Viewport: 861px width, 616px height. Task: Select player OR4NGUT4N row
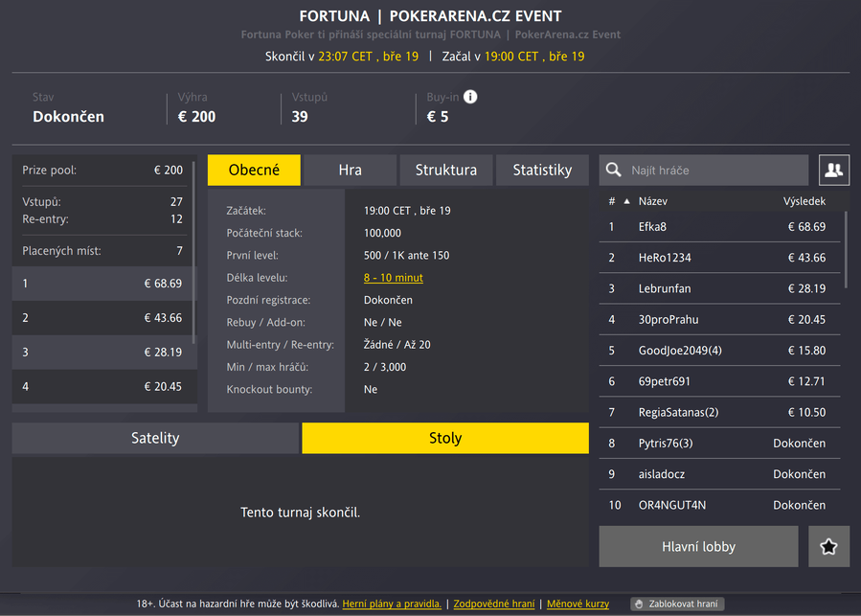719,505
